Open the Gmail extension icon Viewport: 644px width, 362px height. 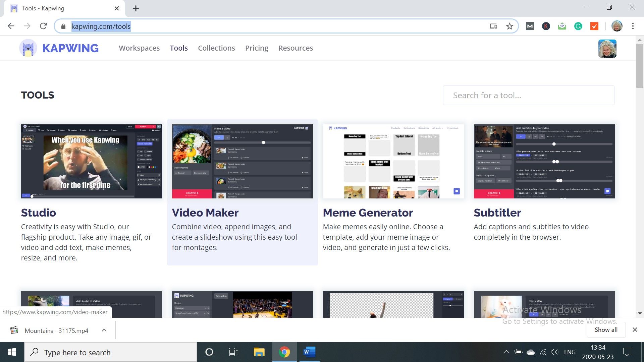point(530,26)
